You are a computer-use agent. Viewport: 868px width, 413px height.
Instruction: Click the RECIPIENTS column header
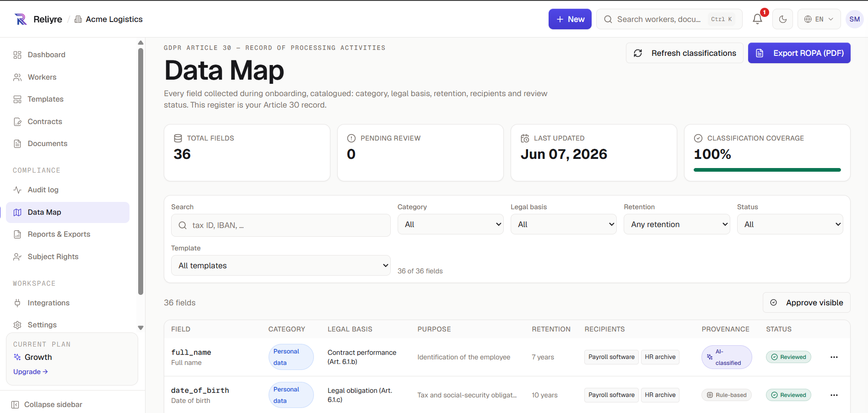(604, 329)
